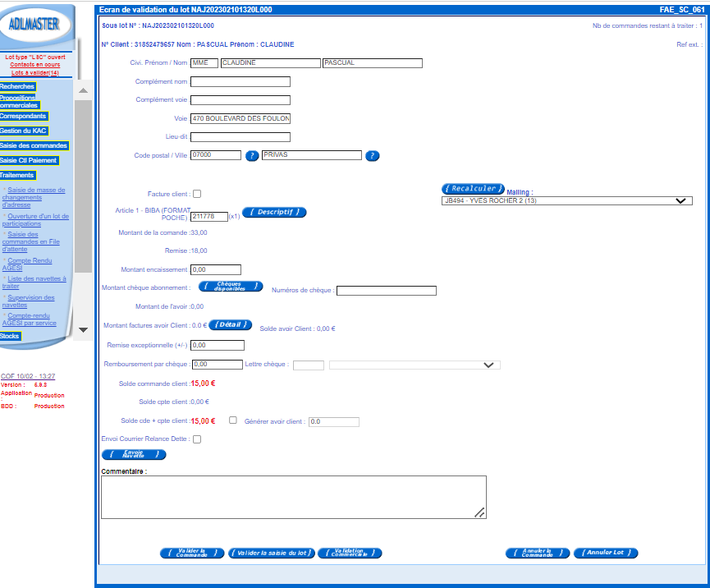710x588 pixels.
Task: Click the last name field PASCUAL
Action: coord(373,63)
